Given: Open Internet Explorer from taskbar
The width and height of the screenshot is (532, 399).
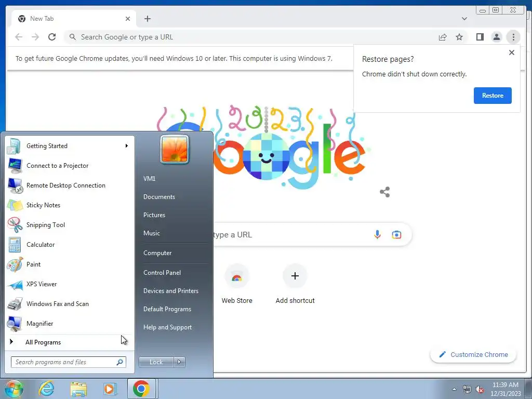Looking at the screenshot, I should click(46, 389).
